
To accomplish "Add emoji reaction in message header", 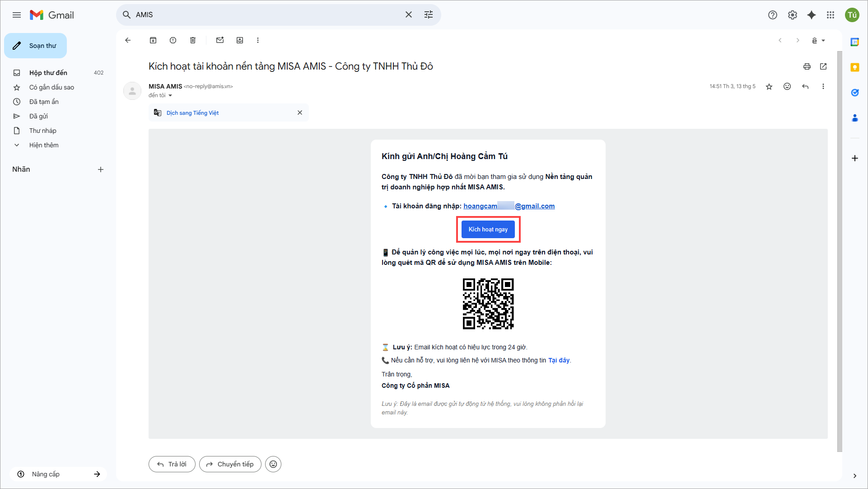I will (787, 86).
